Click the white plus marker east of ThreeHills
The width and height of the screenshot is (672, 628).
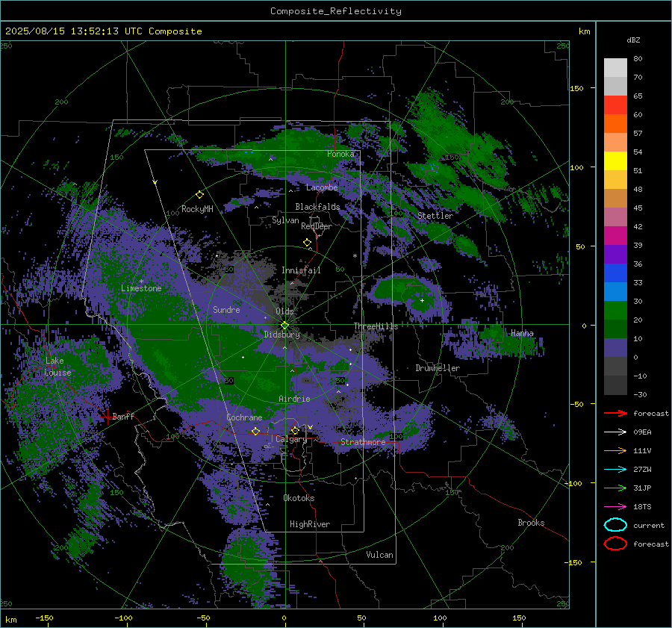click(x=422, y=300)
